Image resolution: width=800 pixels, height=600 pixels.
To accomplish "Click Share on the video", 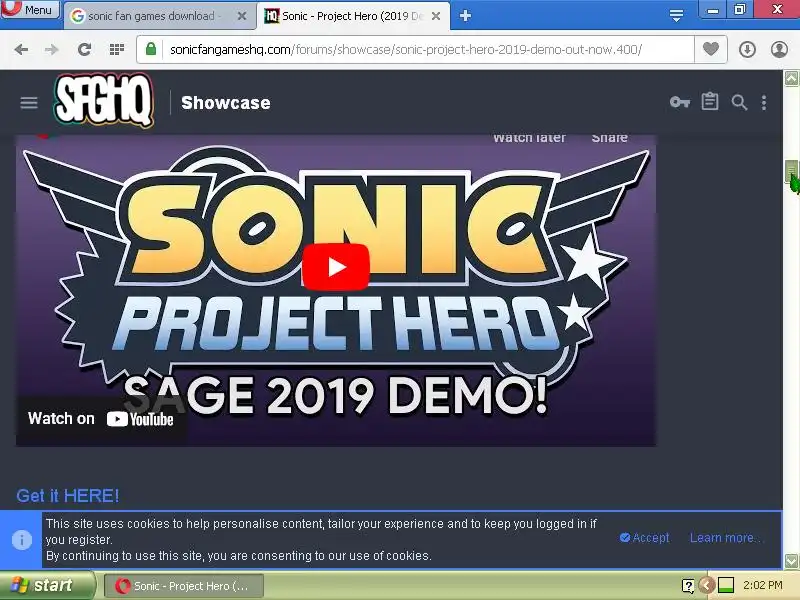I will pyautogui.click(x=609, y=138).
